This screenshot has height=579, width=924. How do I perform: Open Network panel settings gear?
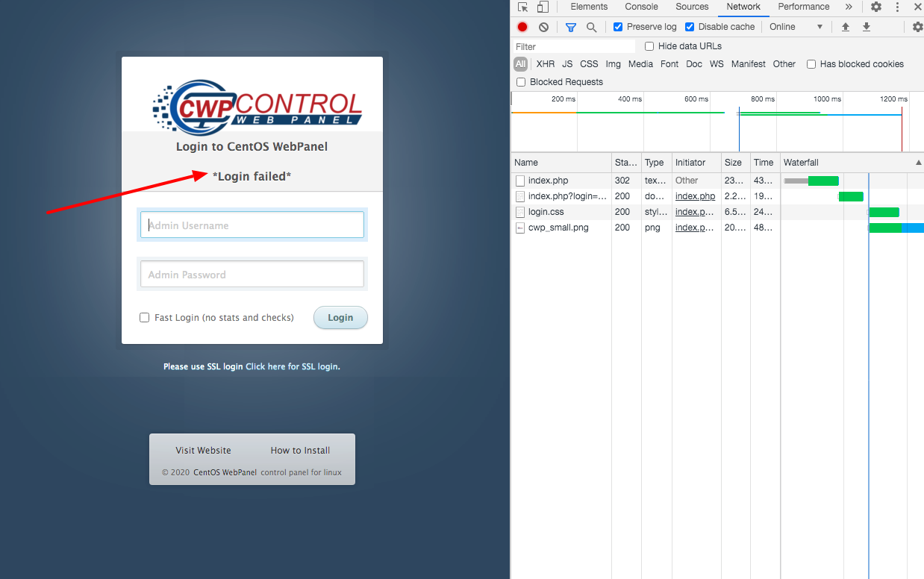[x=918, y=27]
